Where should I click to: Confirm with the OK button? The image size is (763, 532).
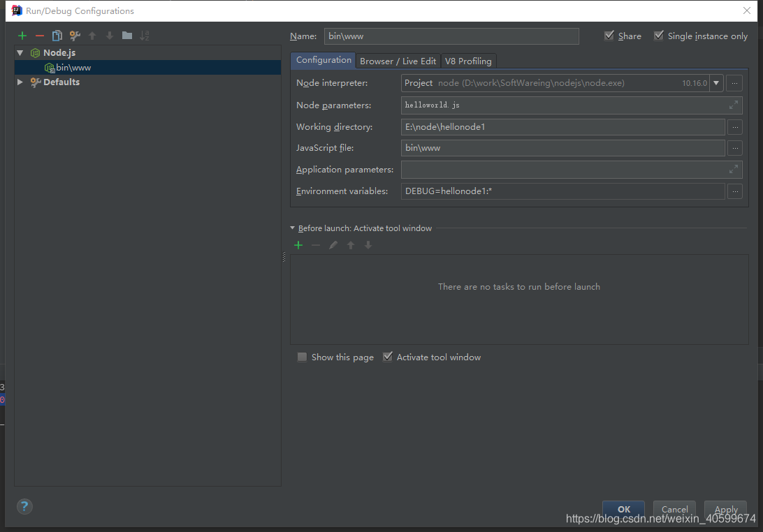click(x=623, y=509)
